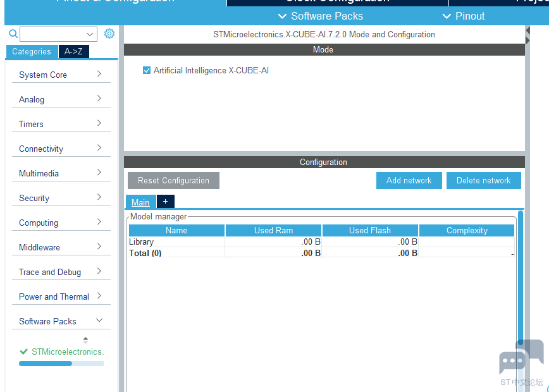Select the Main network tab
The width and height of the screenshot is (549, 392).
tap(140, 202)
